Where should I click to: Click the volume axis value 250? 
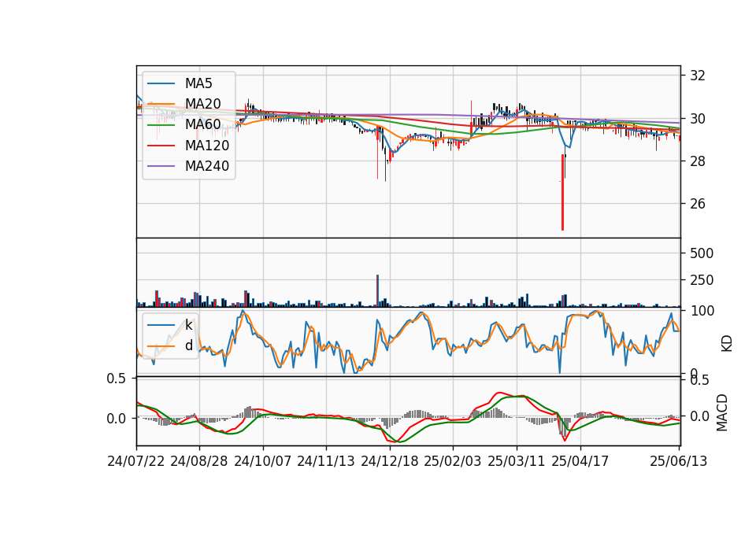[x=702, y=280]
